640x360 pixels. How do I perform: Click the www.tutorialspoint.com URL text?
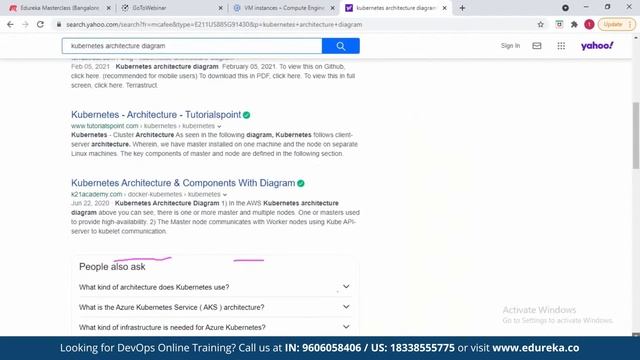click(x=104, y=126)
